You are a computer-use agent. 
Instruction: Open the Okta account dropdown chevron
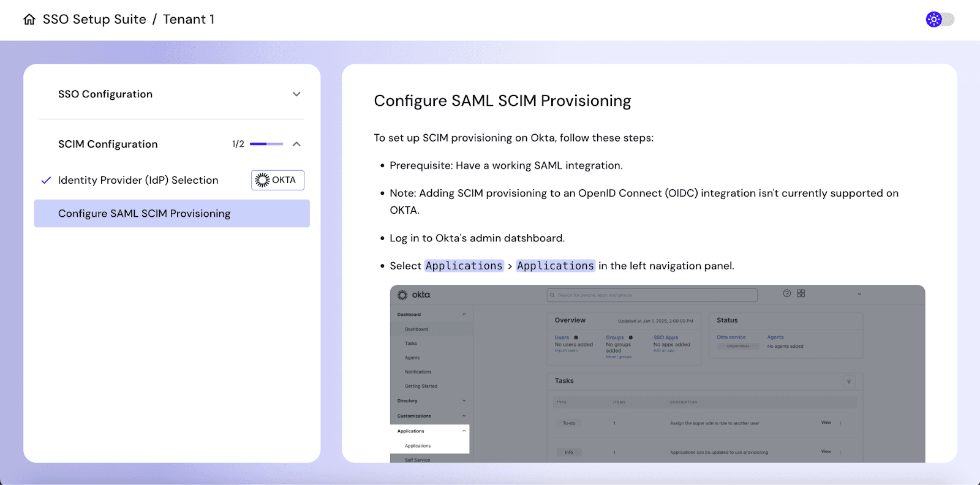click(859, 294)
